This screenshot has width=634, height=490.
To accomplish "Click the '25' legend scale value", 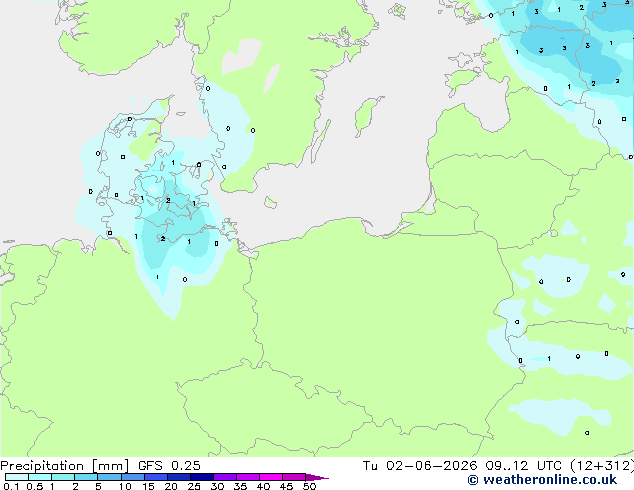I will point(194,486).
